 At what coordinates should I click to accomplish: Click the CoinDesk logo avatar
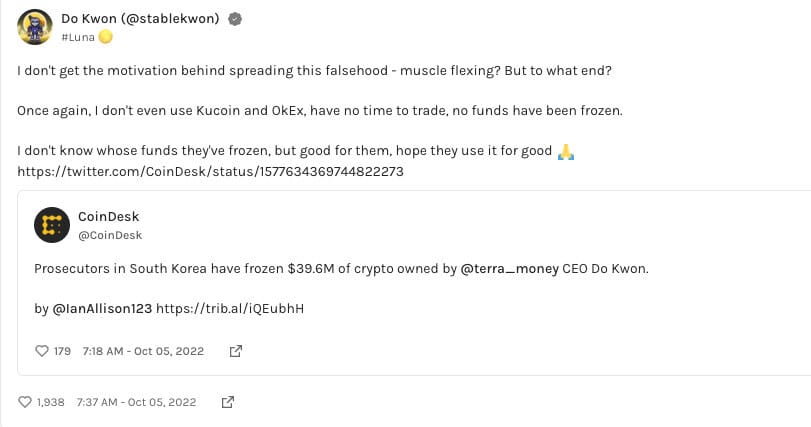click(x=51, y=226)
